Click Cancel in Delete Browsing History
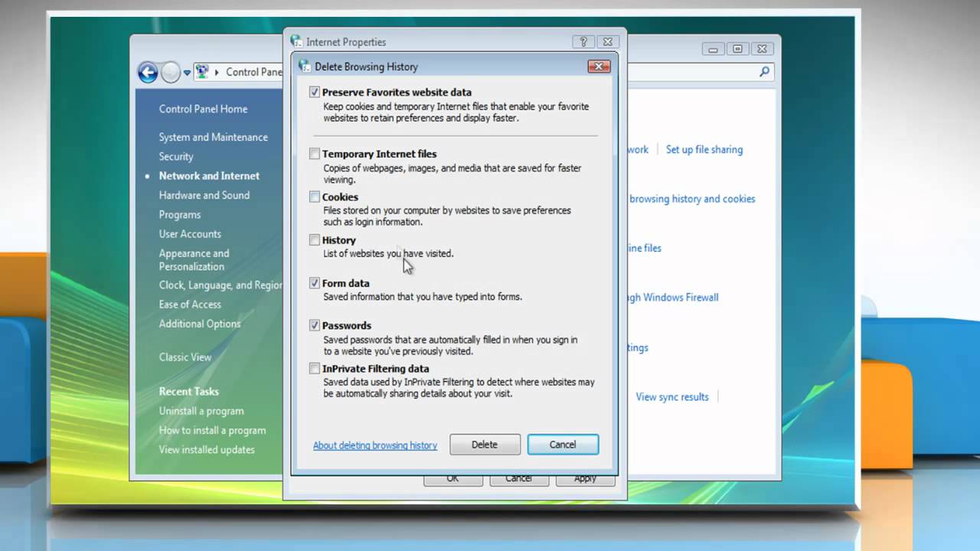Image resolution: width=980 pixels, height=551 pixels. pyautogui.click(x=563, y=445)
